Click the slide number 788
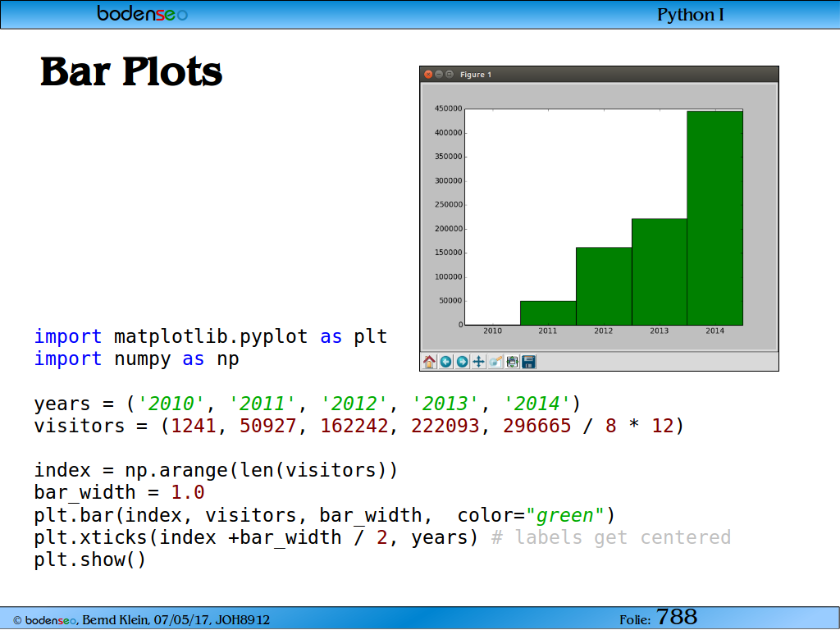The width and height of the screenshot is (840, 630). click(677, 617)
